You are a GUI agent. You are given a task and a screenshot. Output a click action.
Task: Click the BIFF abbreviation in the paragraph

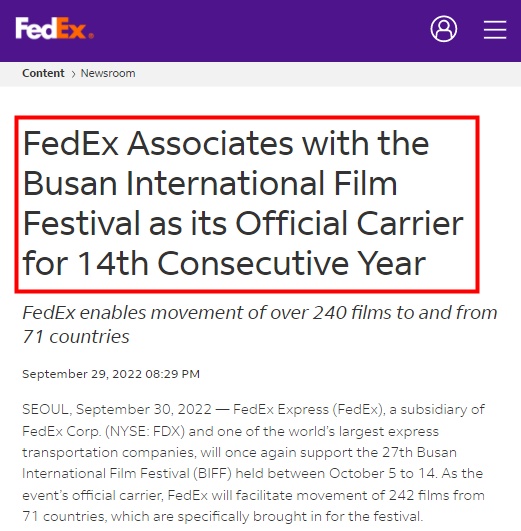pyautogui.click(x=213, y=473)
